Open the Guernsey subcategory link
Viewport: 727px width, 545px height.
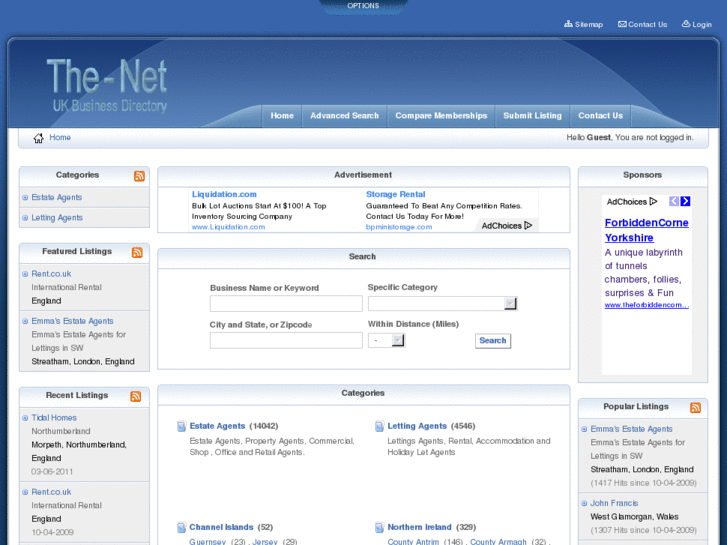pos(207,541)
